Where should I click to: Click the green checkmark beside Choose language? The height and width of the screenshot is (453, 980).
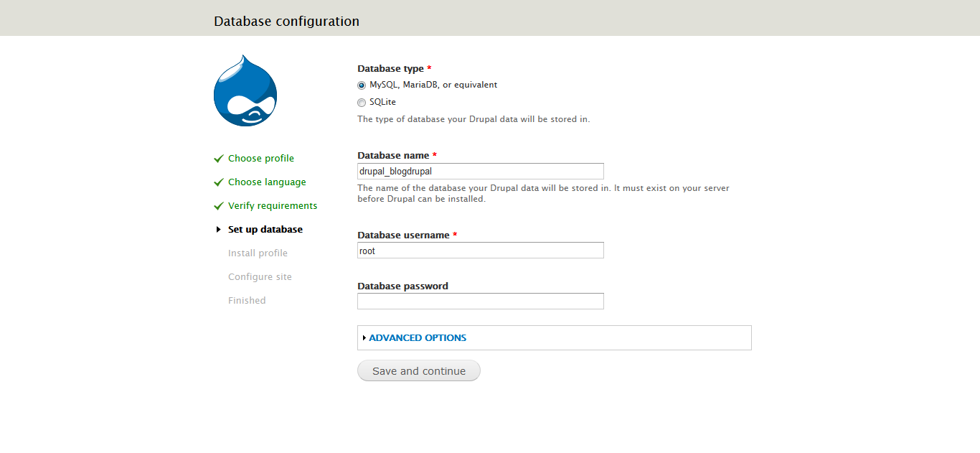218,182
